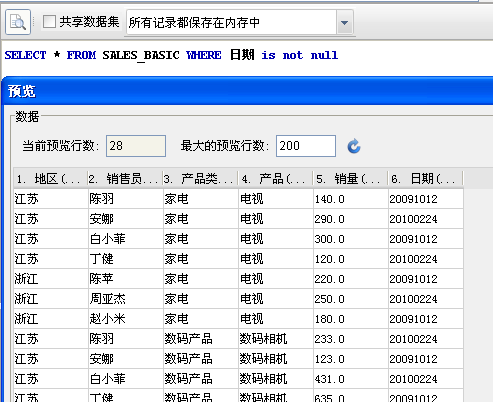Screen dimensions: 493x402
Task: Open the 所有记录都保存在内存中 dropdown arrow
Action: click(345, 23)
